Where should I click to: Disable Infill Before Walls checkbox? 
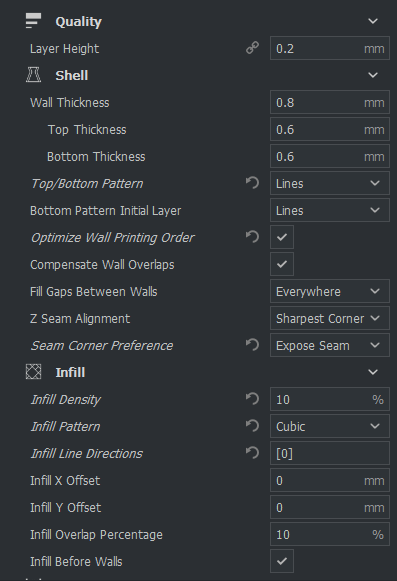pyautogui.click(x=282, y=561)
